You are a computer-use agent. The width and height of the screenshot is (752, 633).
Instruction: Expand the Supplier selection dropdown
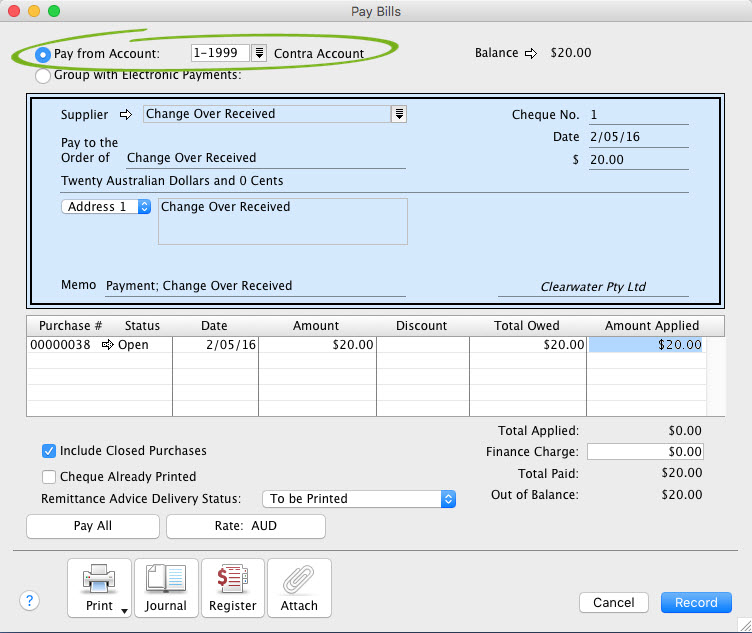399,114
